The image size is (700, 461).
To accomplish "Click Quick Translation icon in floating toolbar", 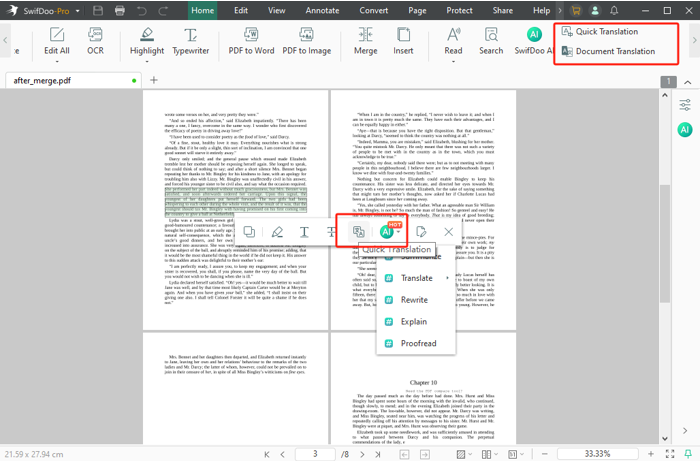I will (x=358, y=232).
